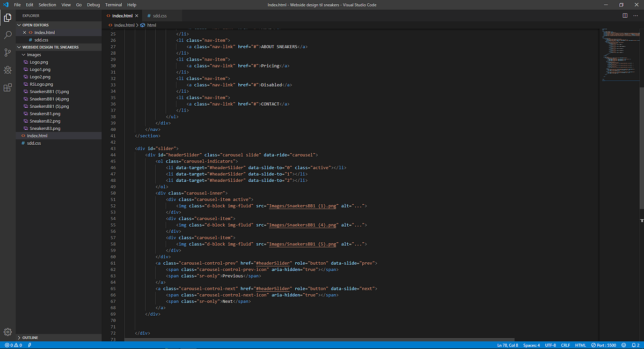The height and width of the screenshot is (349, 644).
Task: Open the Source Control view
Action: 8,51
